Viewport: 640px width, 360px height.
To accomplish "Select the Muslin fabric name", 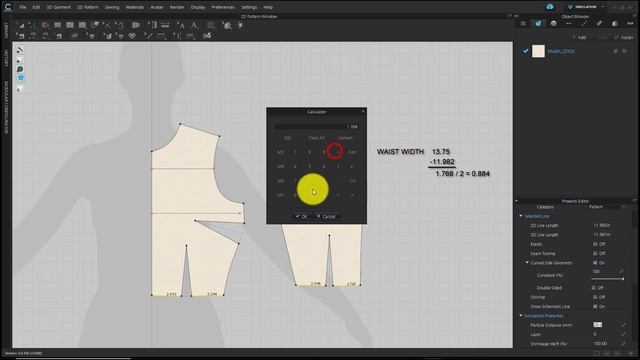I will point(561,51).
